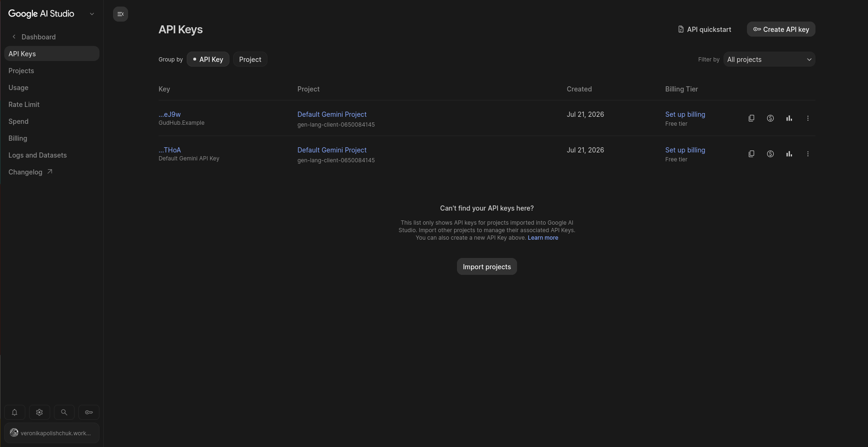Image resolution: width=868 pixels, height=447 pixels.
Task: Click the Import projects button
Action: tap(487, 266)
